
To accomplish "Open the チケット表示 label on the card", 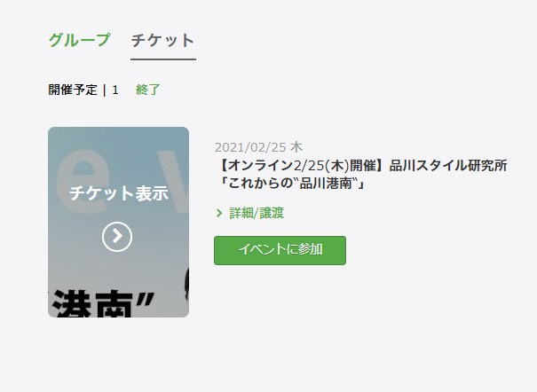I will coord(119,193).
